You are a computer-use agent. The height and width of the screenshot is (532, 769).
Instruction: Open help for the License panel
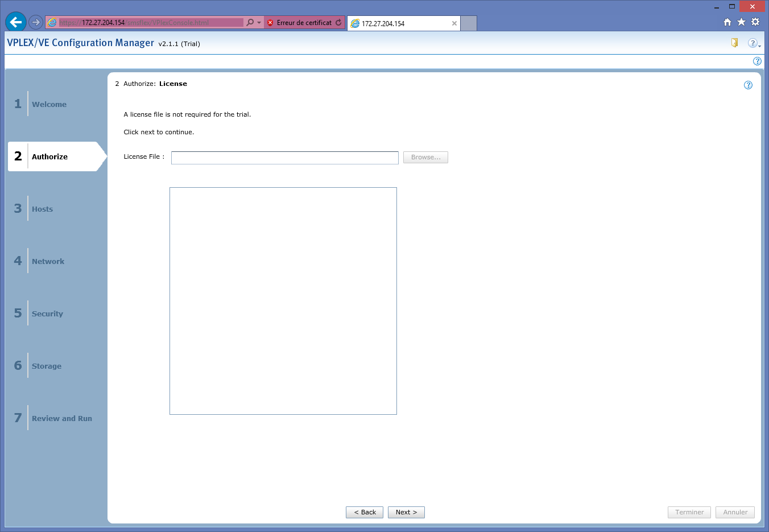[x=748, y=85]
